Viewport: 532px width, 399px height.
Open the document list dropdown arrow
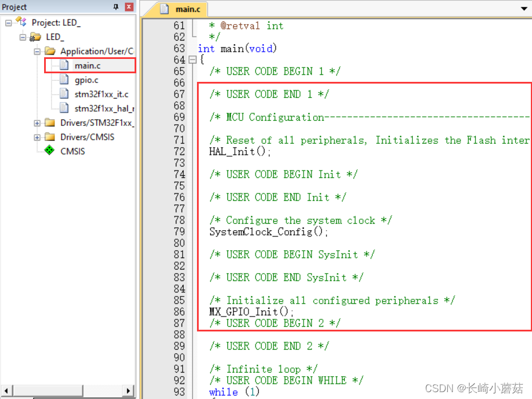pos(525,9)
